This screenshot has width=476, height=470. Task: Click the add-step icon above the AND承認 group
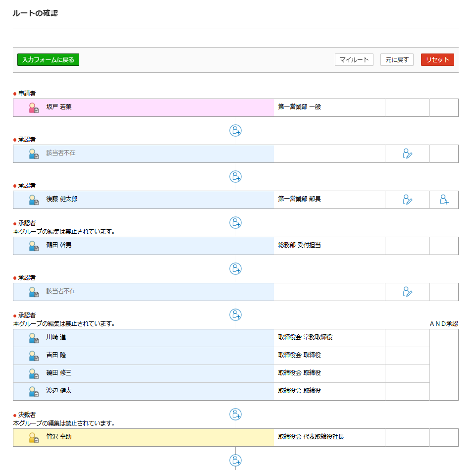click(235, 315)
